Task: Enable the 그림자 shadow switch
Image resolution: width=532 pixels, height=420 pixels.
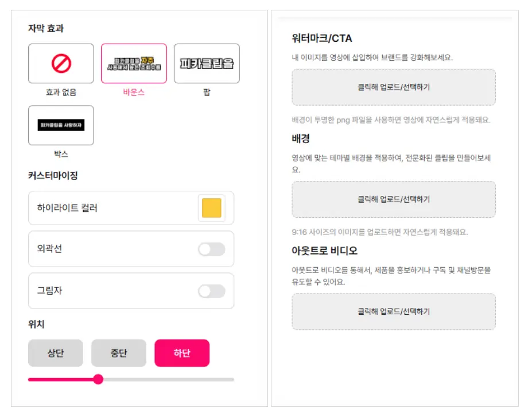Action: [211, 291]
